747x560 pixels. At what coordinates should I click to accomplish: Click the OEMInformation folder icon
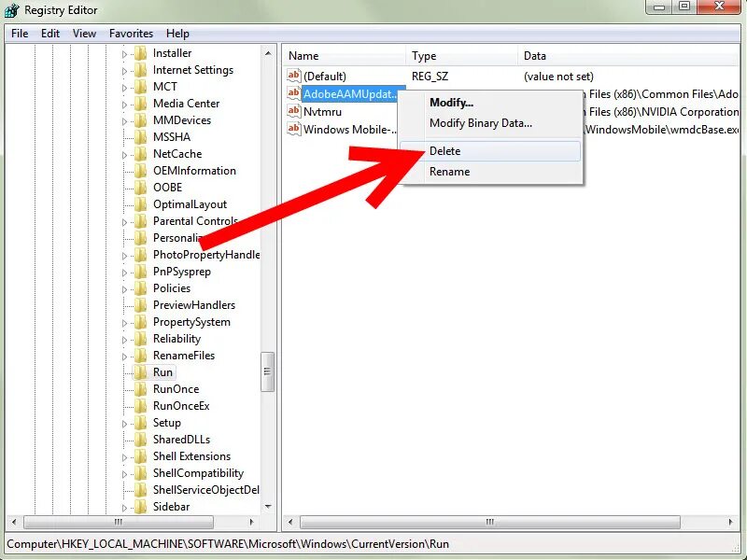pyautogui.click(x=140, y=171)
